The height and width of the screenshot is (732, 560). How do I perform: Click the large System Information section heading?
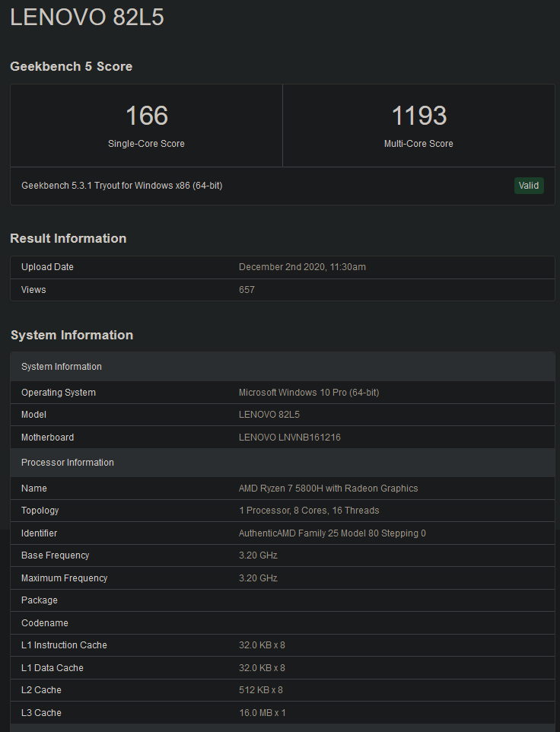[x=72, y=336]
